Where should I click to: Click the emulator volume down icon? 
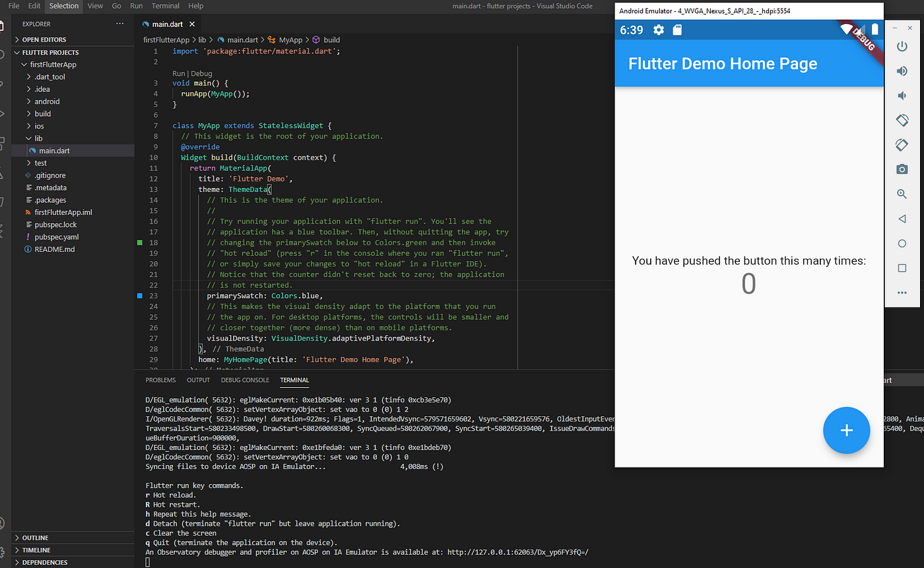(902, 96)
